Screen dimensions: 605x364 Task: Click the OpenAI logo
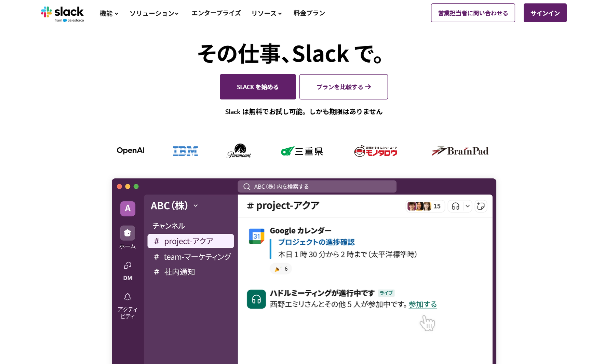click(x=131, y=150)
